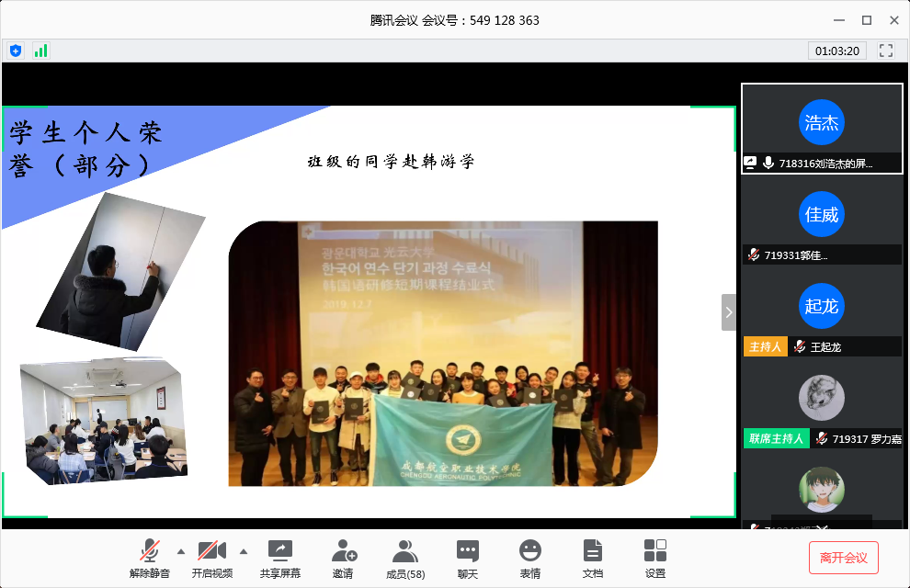Start screen sharing via 共享屏幕

(x=280, y=558)
